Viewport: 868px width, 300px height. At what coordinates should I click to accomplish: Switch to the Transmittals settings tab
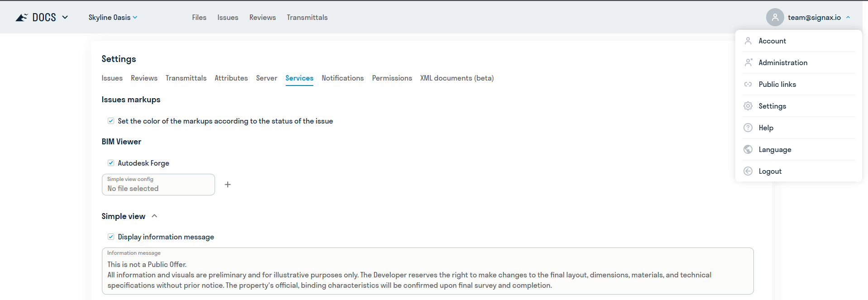pos(186,78)
